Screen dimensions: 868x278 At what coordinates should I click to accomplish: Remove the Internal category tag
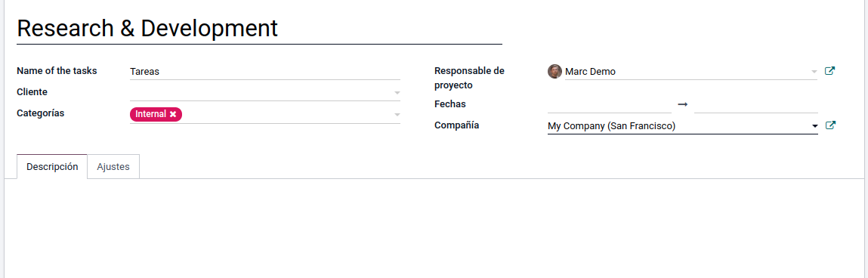click(173, 114)
